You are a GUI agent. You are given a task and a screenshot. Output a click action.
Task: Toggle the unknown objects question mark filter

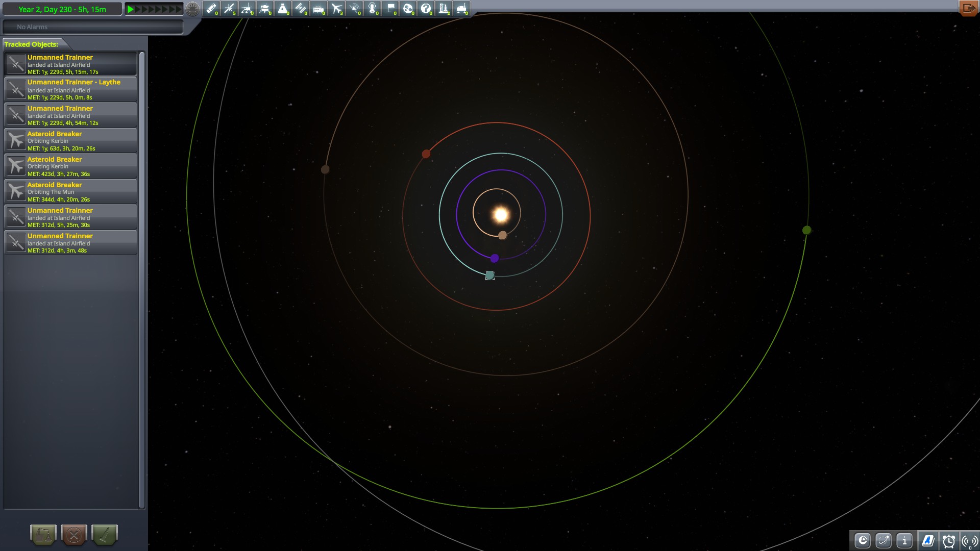[426, 9]
